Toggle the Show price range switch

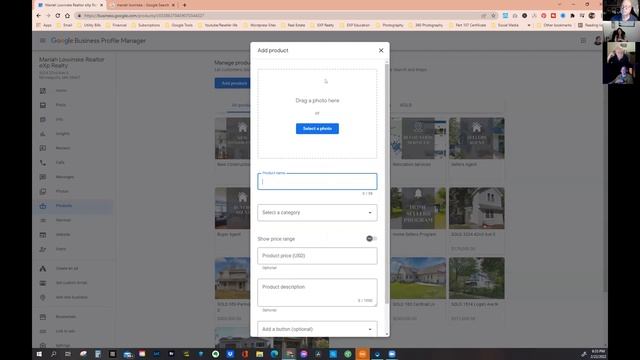pos(371,239)
